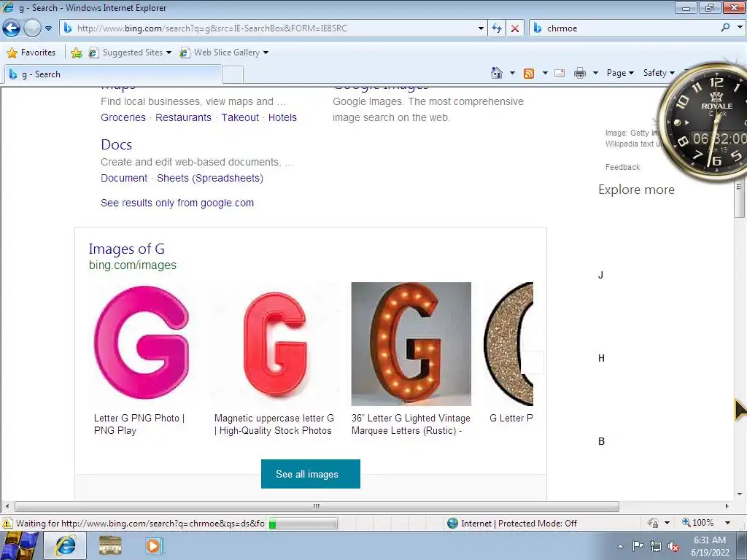Image resolution: width=747 pixels, height=560 pixels.
Task: Click the RSS feeds icon
Action: (529, 73)
